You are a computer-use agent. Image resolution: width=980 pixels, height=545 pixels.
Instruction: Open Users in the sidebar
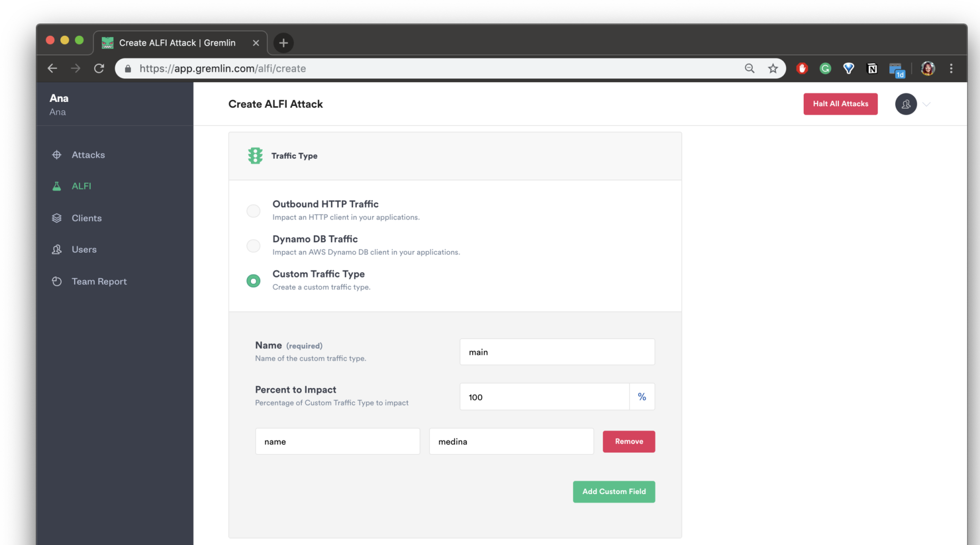point(84,249)
